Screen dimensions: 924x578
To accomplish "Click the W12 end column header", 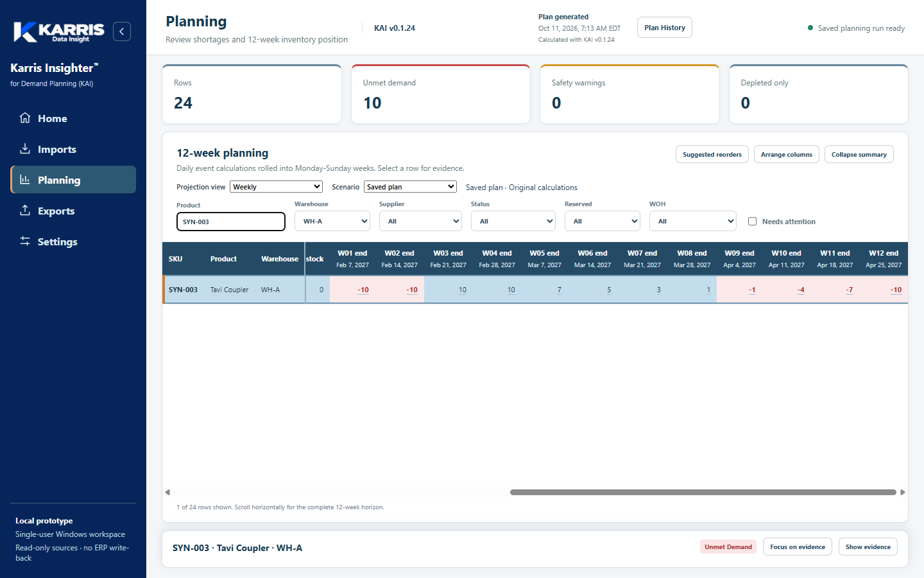I will 884,259.
